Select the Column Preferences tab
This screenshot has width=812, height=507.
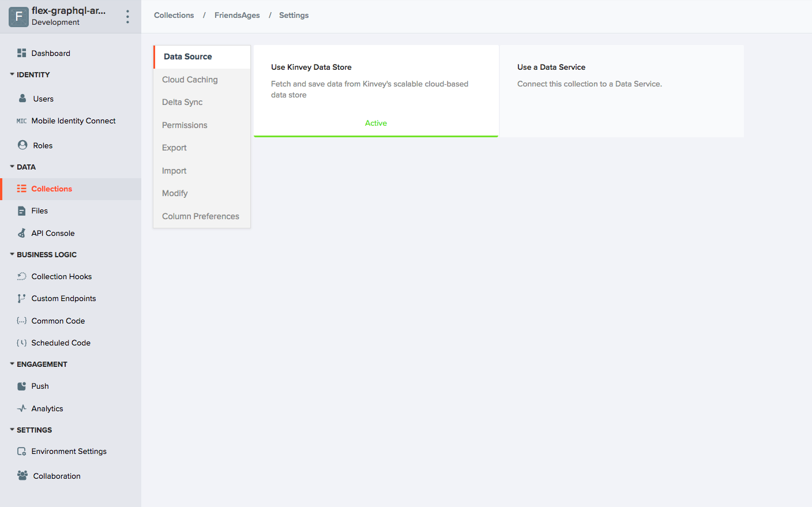pos(200,216)
